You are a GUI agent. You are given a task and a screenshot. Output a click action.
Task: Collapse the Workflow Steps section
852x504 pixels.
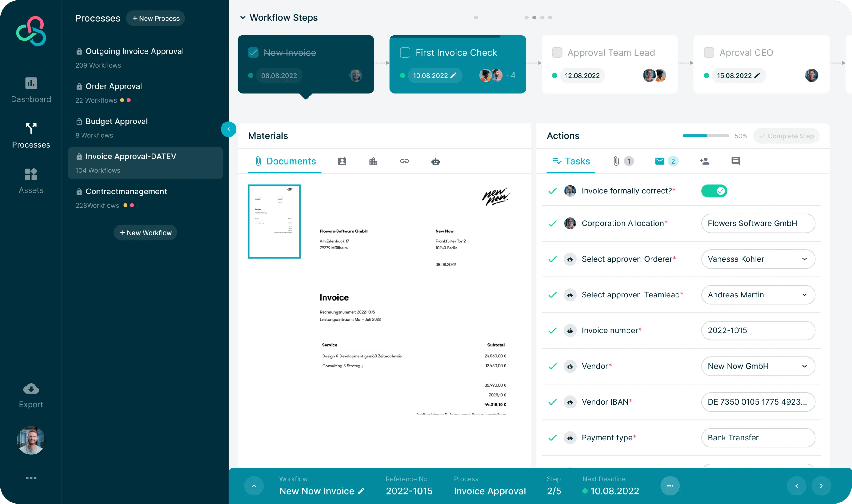pos(243,17)
